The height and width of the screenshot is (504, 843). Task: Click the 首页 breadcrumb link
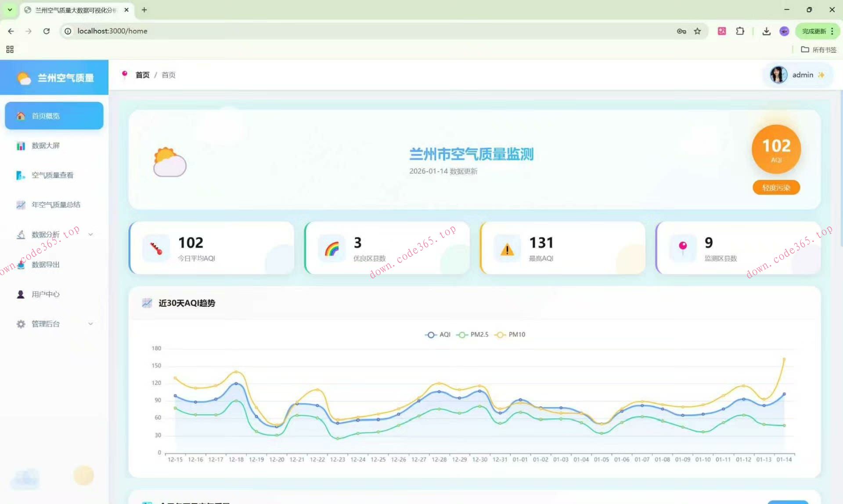pos(142,75)
